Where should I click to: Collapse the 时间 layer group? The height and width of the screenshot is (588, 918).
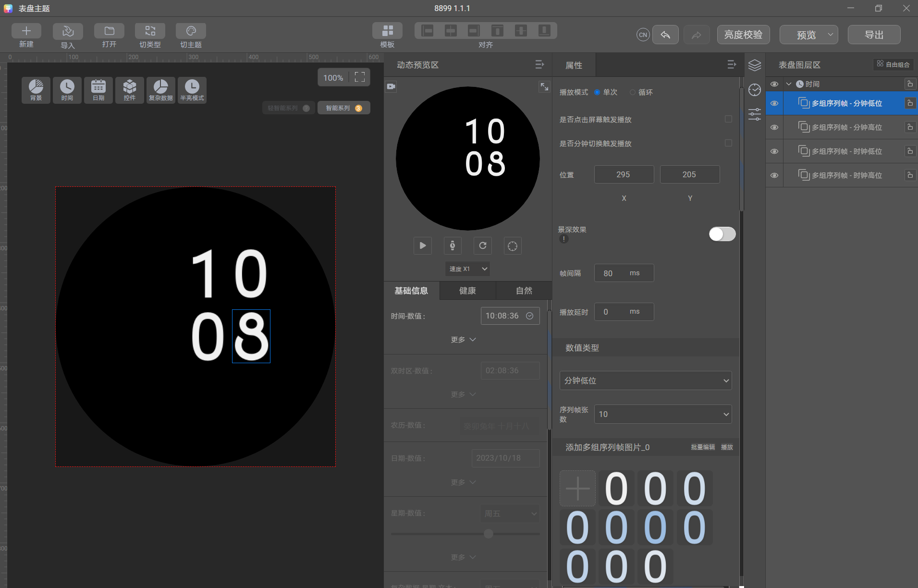(788, 84)
